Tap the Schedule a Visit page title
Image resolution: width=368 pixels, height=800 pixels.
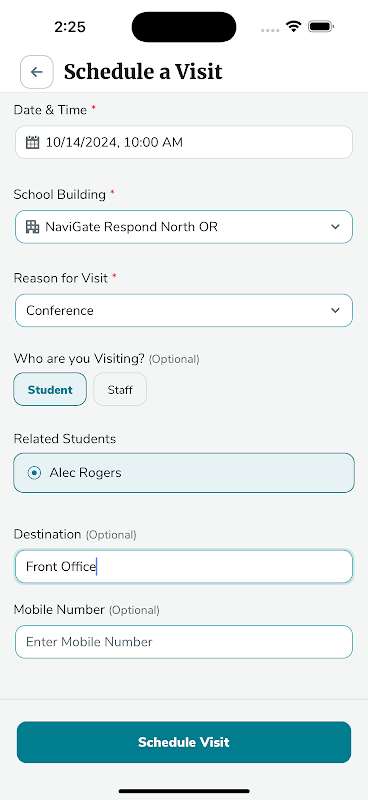[143, 72]
